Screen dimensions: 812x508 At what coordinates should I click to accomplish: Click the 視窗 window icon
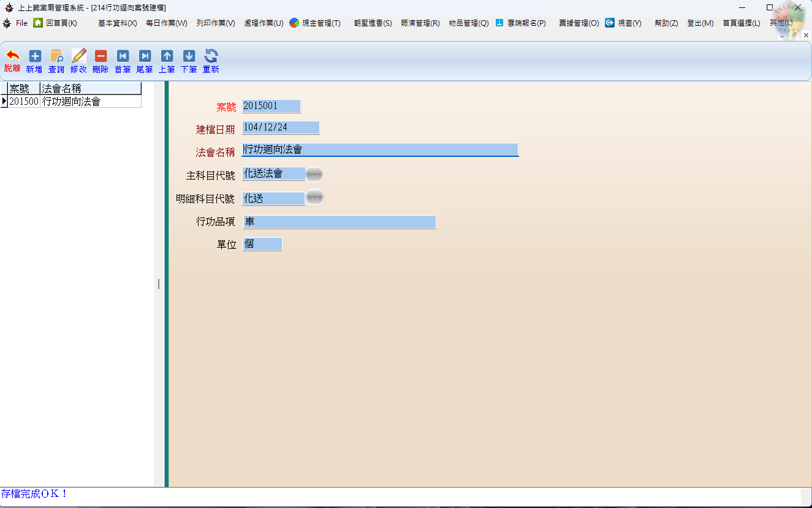tap(609, 23)
